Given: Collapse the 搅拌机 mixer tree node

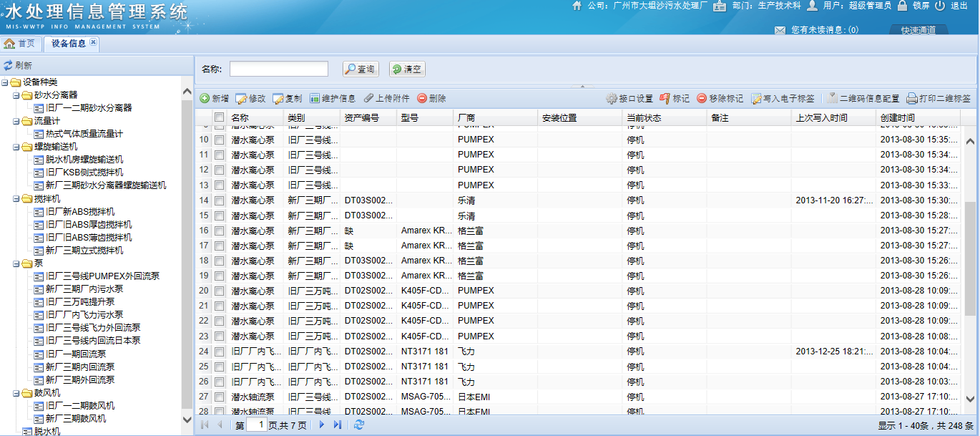Looking at the screenshot, I should [16, 199].
